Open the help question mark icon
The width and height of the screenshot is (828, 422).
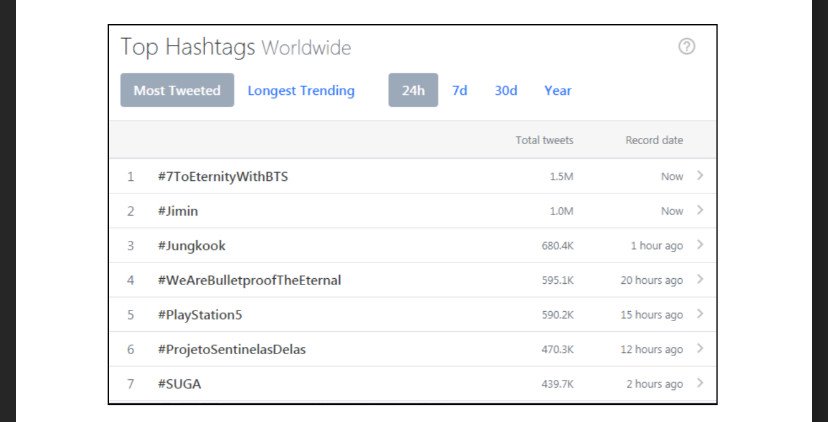point(686,46)
